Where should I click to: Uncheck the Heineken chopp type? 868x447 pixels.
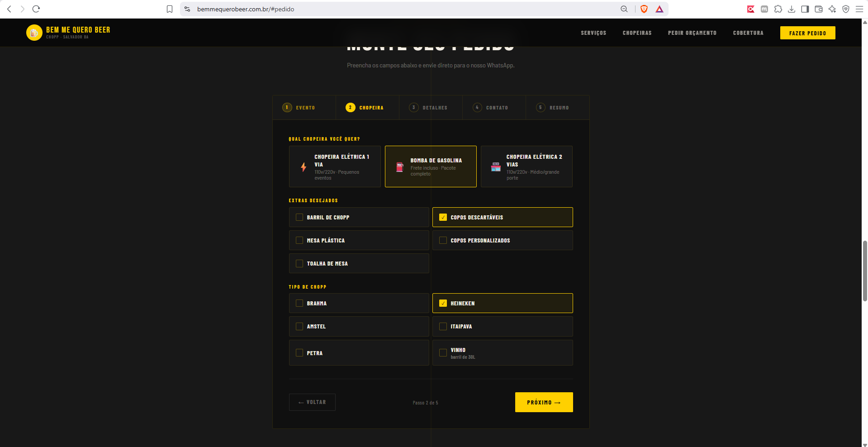(503, 303)
